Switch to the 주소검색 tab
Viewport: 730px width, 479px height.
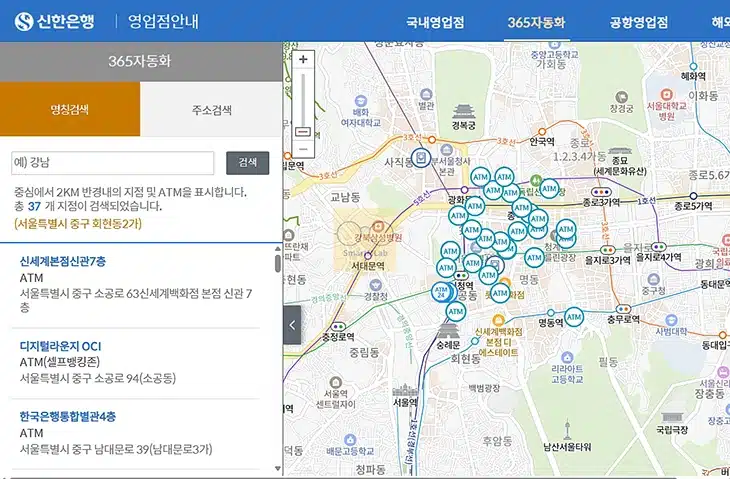click(x=211, y=110)
